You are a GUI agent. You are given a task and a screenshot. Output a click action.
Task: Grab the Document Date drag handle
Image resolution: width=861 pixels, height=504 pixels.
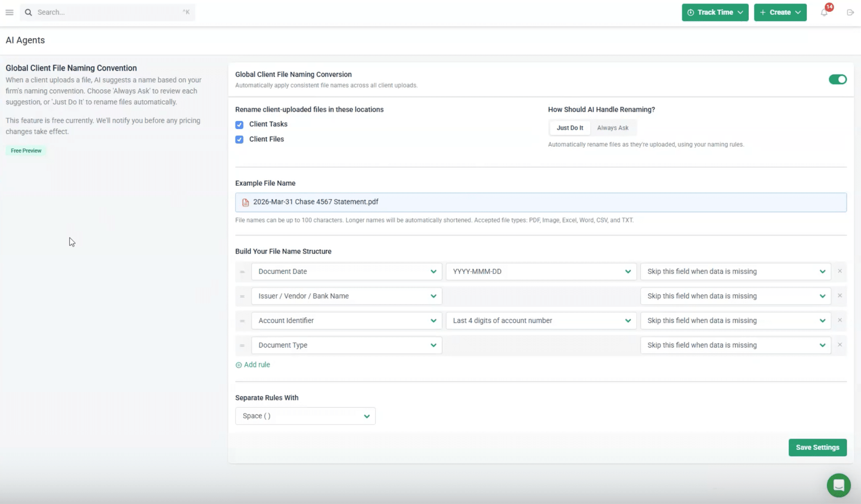tap(242, 272)
